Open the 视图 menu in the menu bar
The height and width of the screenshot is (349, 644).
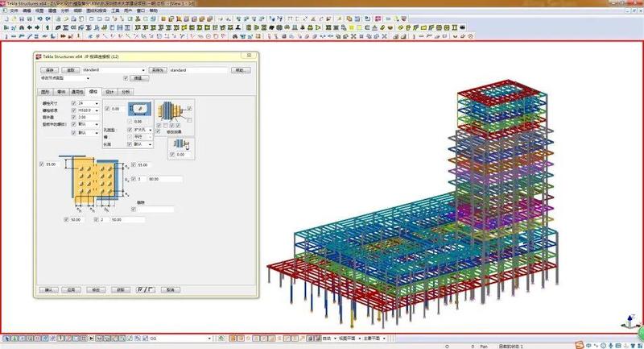point(38,10)
